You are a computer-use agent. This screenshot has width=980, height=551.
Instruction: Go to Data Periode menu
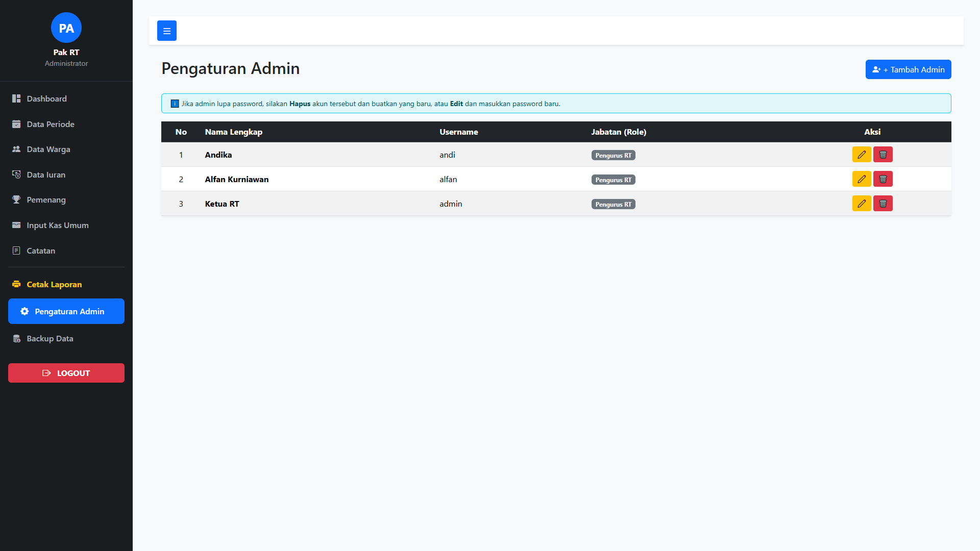click(x=50, y=124)
